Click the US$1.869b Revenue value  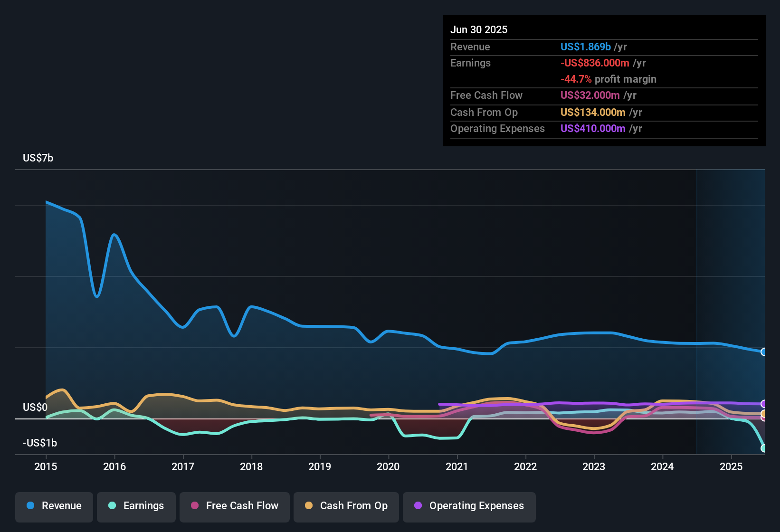tap(585, 47)
